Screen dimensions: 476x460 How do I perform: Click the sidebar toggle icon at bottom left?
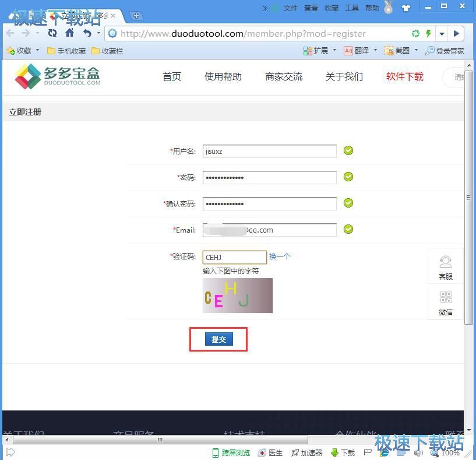10,452
